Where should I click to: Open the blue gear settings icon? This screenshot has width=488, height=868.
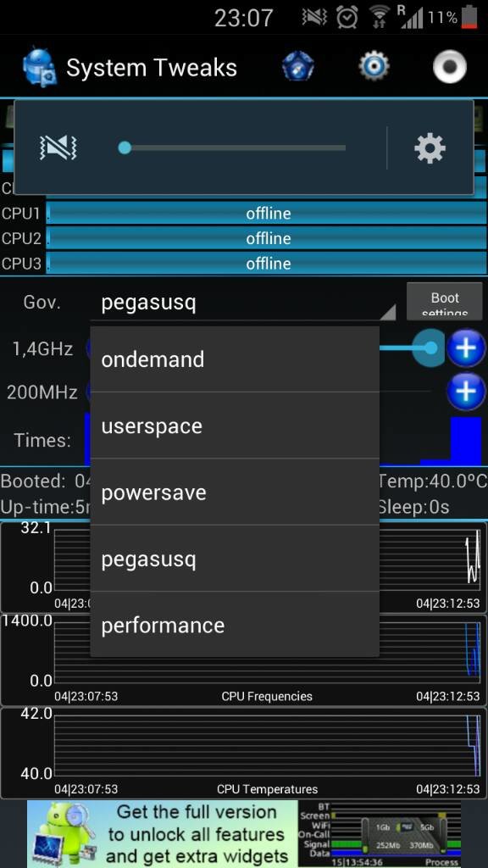(x=374, y=67)
